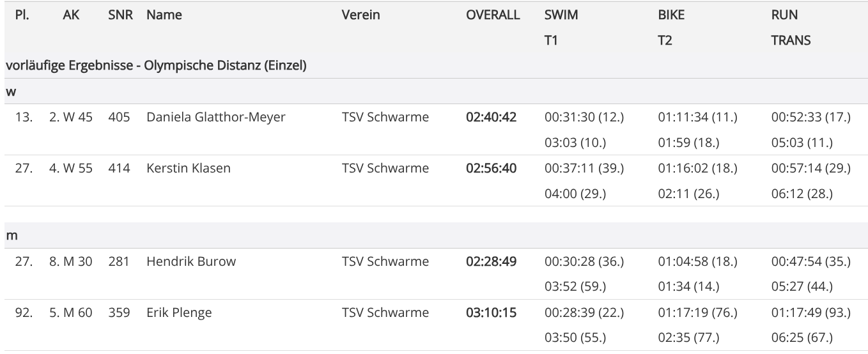Click the RUN column header

784,15
